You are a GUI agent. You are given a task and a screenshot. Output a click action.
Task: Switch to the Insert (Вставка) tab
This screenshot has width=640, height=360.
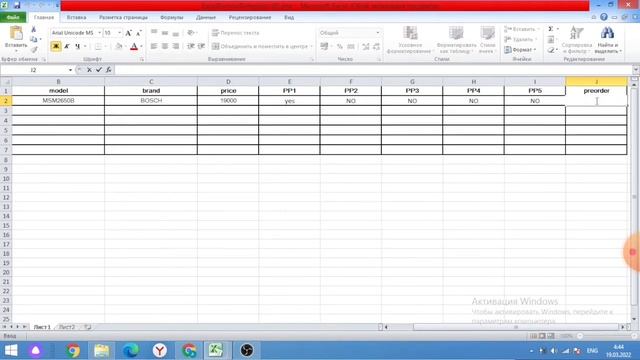click(x=76, y=18)
